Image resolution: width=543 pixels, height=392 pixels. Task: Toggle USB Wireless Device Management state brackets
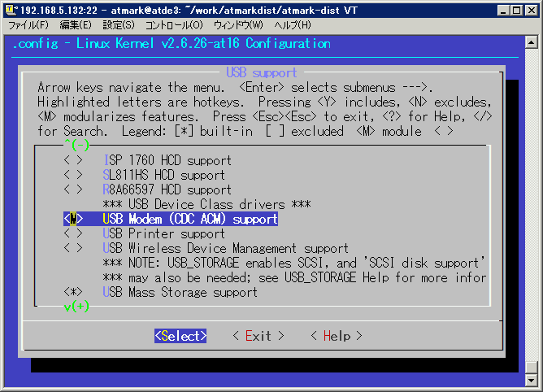[73, 248]
